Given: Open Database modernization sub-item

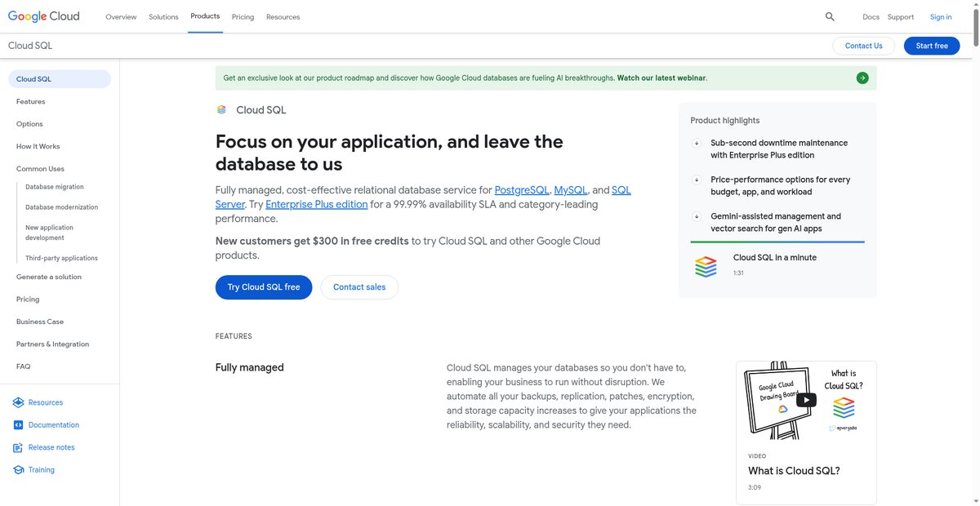Looking at the screenshot, I should point(61,207).
